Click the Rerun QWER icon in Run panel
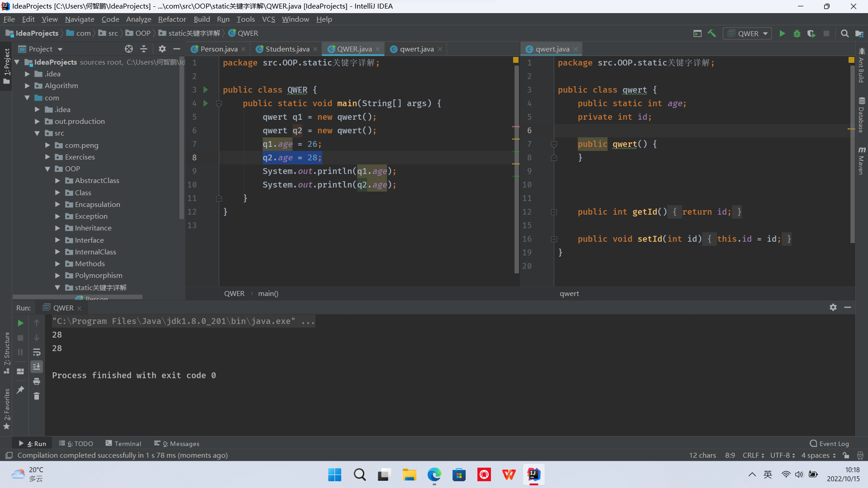868x488 pixels. coord(20,323)
